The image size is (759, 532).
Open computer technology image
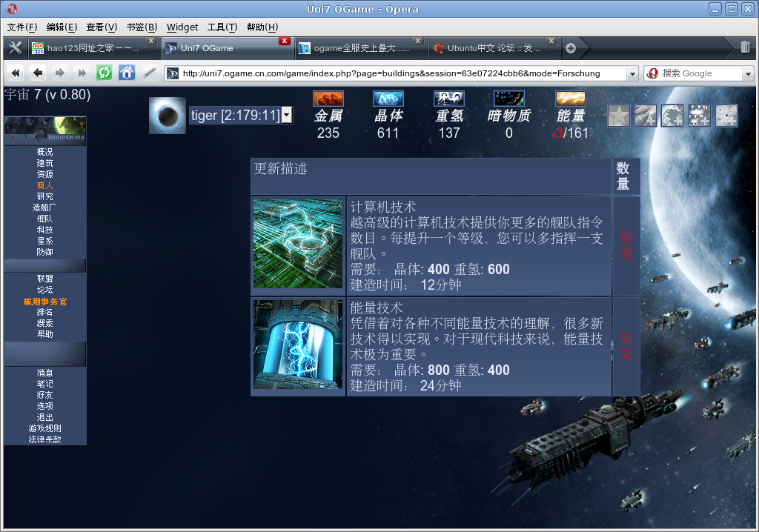(298, 244)
